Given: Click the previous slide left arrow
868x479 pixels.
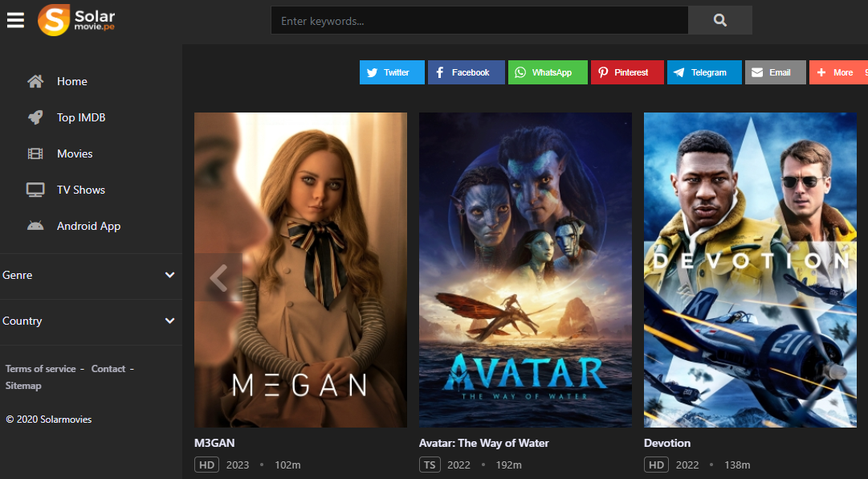Looking at the screenshot, I should click(218, 277).
